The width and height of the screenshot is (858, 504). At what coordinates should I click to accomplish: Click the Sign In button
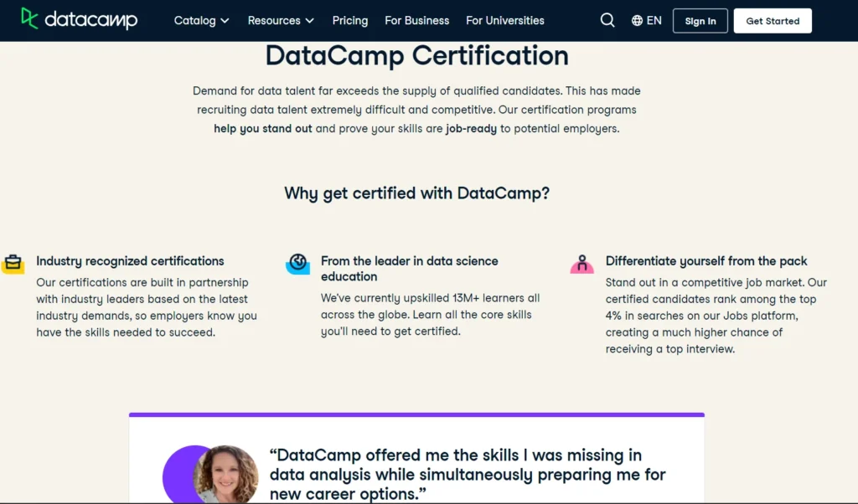pyautogui.click(x=700, y=21)
